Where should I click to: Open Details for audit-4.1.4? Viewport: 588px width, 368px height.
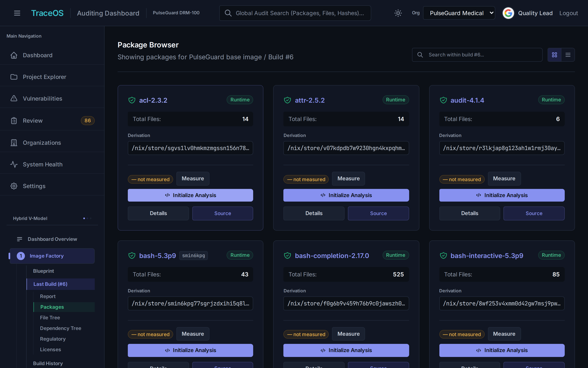tap(469, 213)
